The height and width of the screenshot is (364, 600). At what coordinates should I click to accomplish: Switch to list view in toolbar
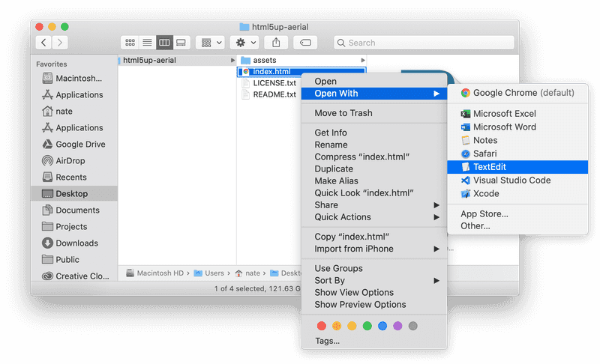pyautogui.click(x=147, y=43)
